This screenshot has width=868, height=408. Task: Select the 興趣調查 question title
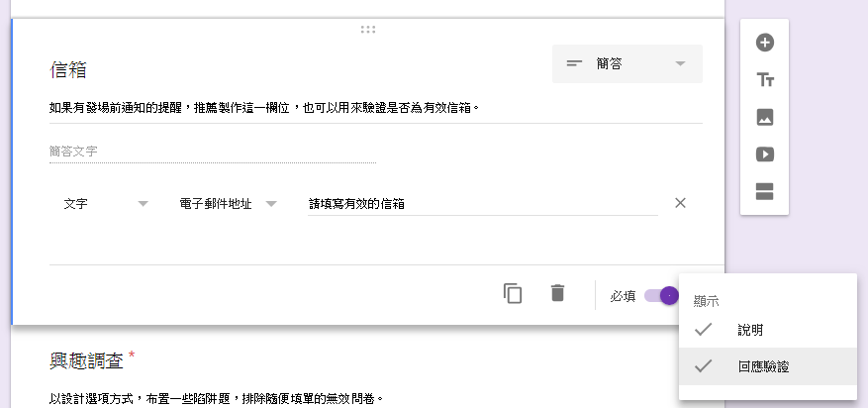(x=86, y=360)
